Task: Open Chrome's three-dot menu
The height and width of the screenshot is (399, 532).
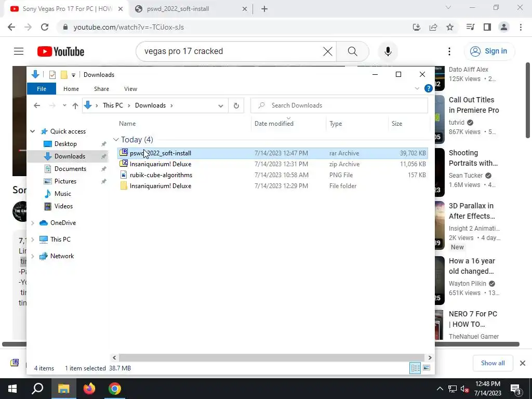Action: point(521,27)
